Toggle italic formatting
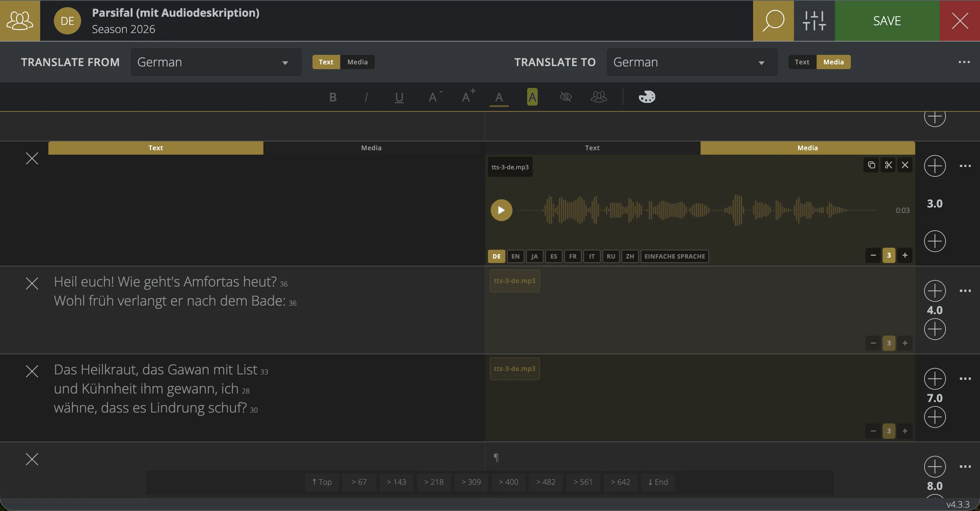This screenshot has width=980, height=511. (x=366, y=97)
